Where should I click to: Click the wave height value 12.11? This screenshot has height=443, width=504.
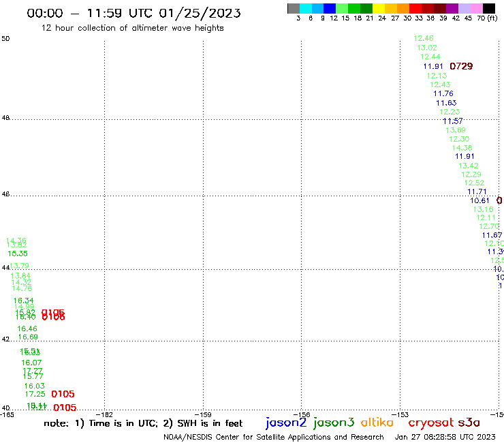pos(486,217)
